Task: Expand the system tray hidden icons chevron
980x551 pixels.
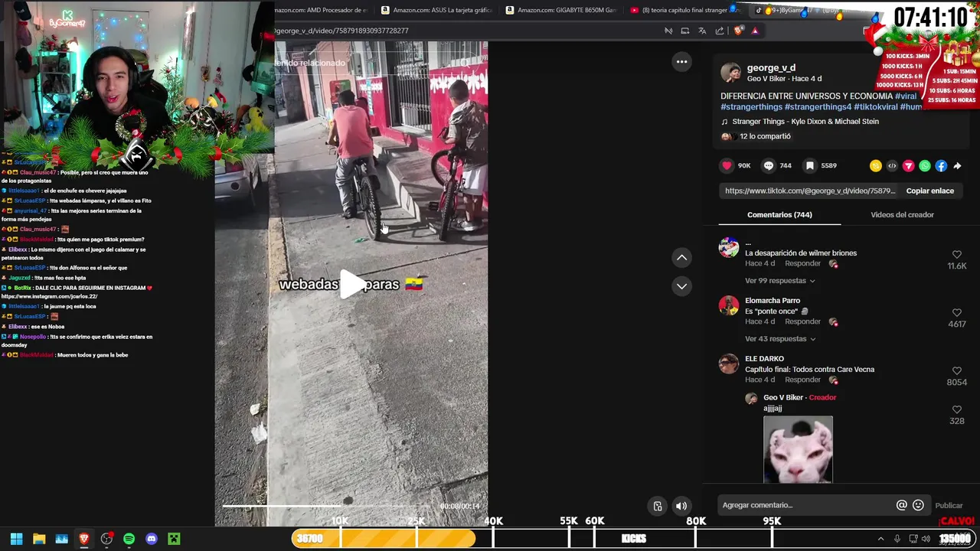Action: coord(880,539)
